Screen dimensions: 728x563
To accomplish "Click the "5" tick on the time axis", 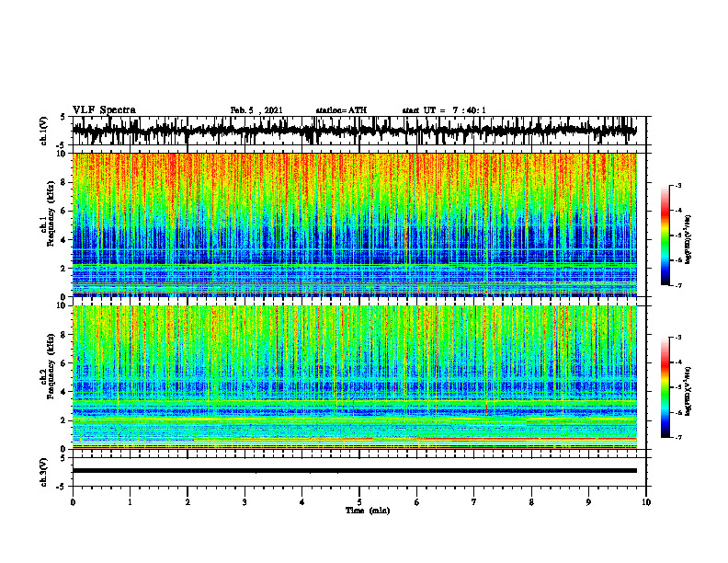I will pyautogui.click(x=359, y=502).
